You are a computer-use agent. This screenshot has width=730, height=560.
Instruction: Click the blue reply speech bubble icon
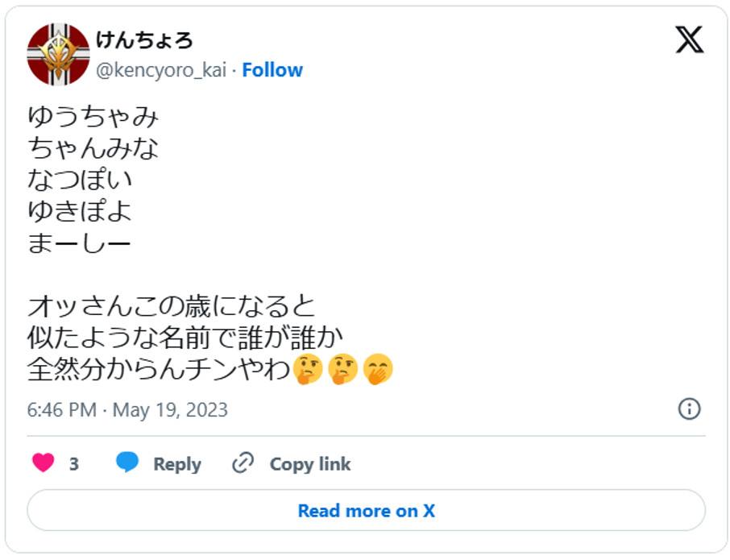pos(127,463)
